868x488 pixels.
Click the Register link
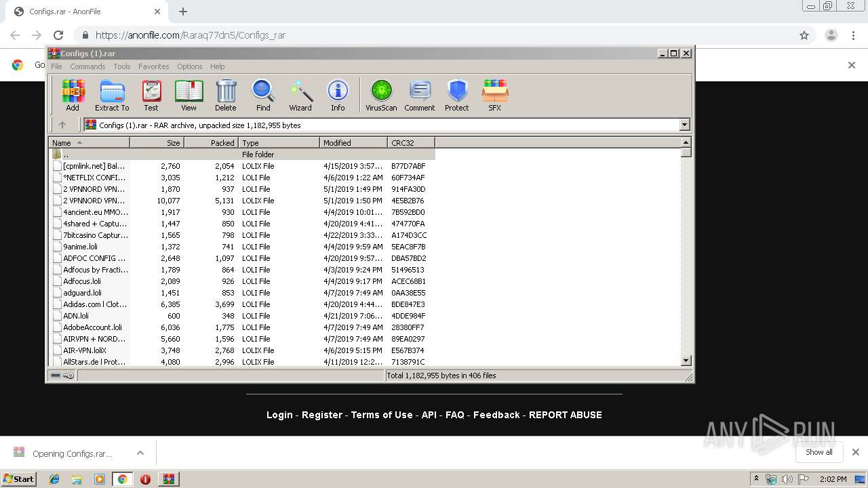pos(322,415)
